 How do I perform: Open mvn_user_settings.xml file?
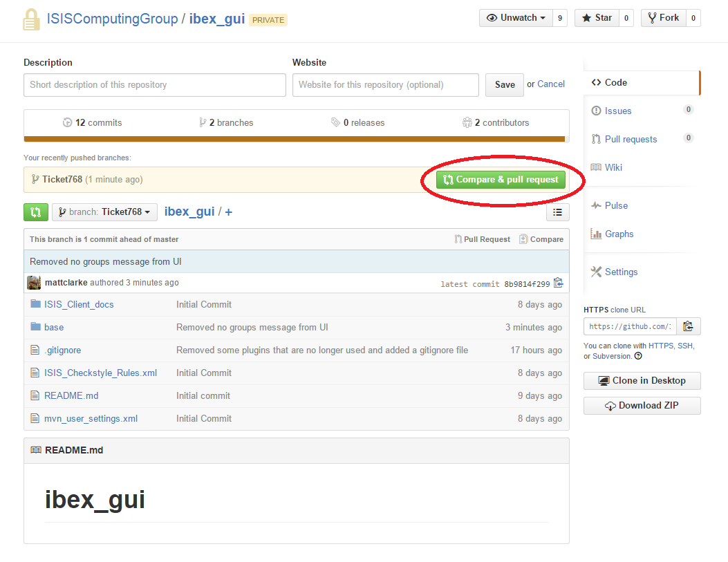pyautogui.click(x=91, y=418)
